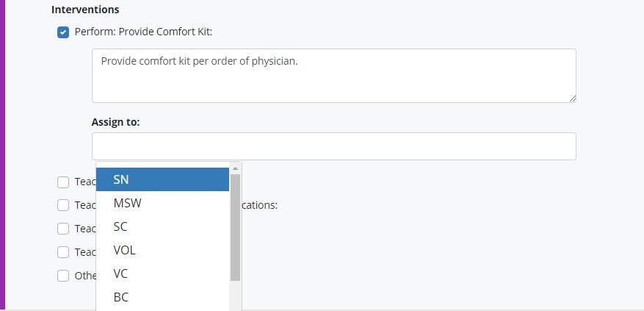
Task: Click the dropdown list scrollbar thumb
Action: click(x=235, y=226)
